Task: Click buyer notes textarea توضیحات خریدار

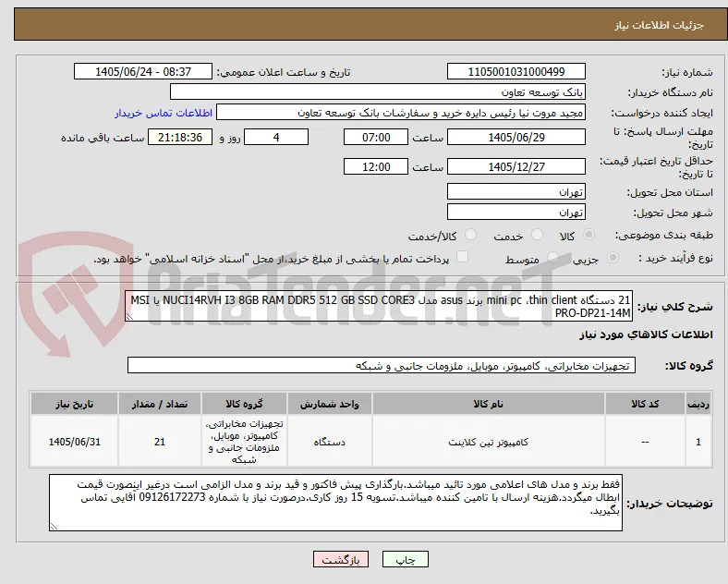Action: point(335,503)
